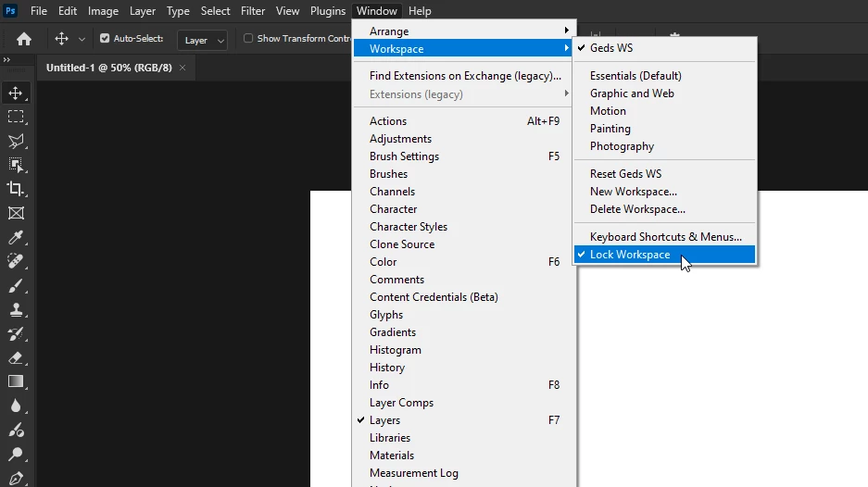
Task: Click Delete Workspace... entry
Action: (664, 209)
